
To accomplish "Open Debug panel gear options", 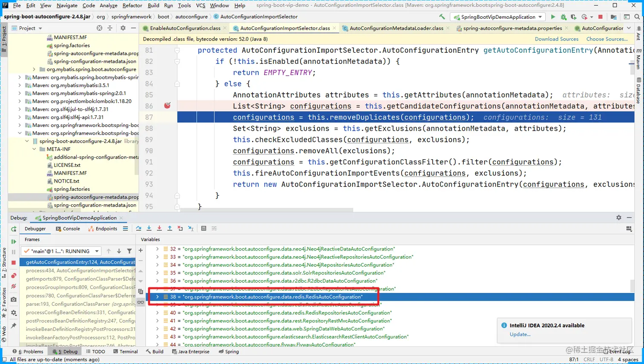I will [619, 218].
